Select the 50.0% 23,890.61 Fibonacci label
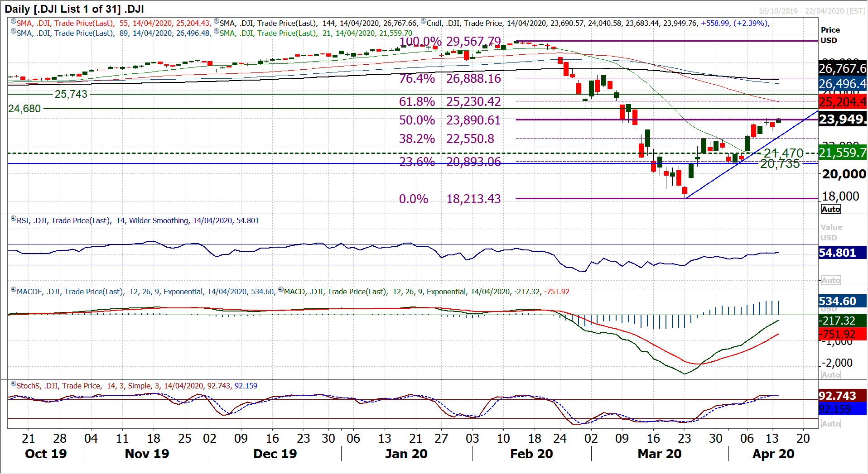The width and height of the screenshot is (868, 474). click(x=450, y=120)
